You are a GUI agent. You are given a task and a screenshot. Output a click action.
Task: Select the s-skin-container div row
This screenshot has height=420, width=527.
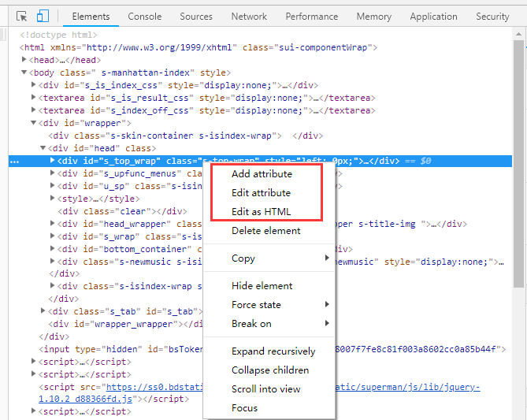(x=186, y=136)
